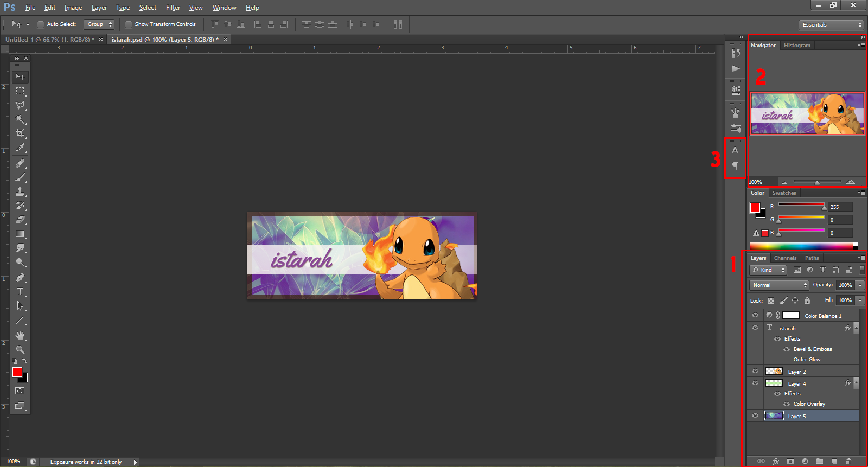Open the Kind layer filter dropdown
Image resolution: width=868 pixels, height=467 pixels.
click(768, 270)
